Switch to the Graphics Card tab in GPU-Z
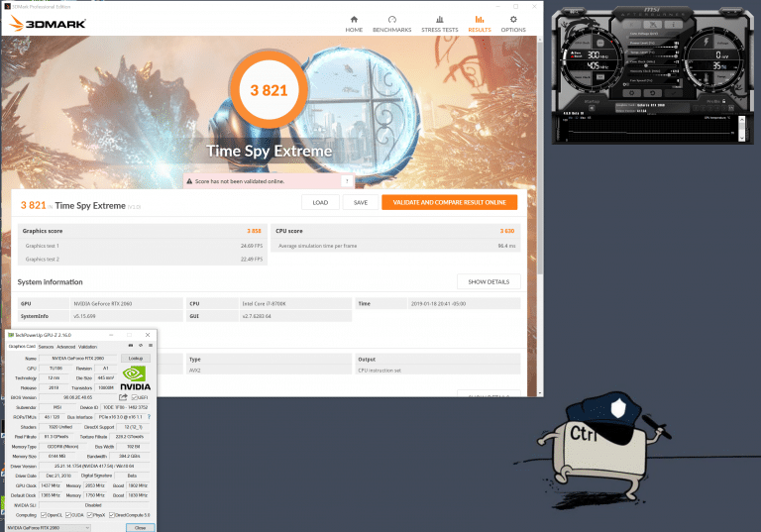The width and height of the screenshot is (761, 532). 22,347
